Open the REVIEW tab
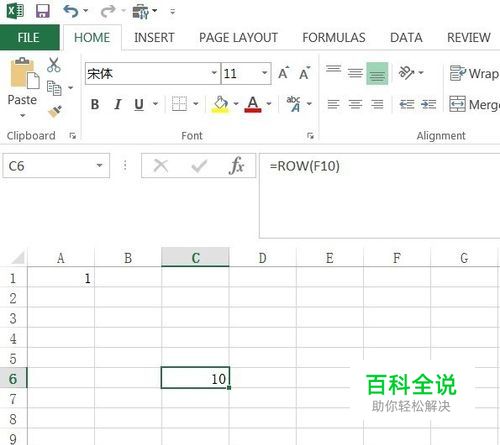 tap(469, 37)
